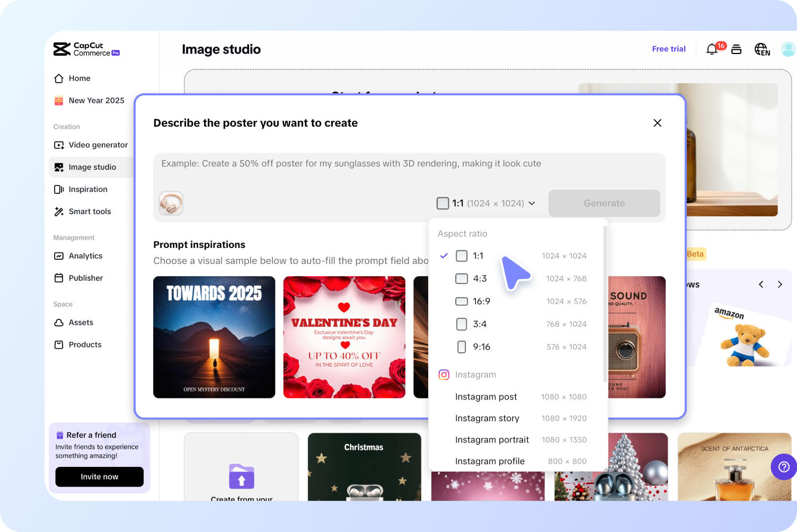Open the Products space
The height and width of the screenshot is (532, 797).
85,344
